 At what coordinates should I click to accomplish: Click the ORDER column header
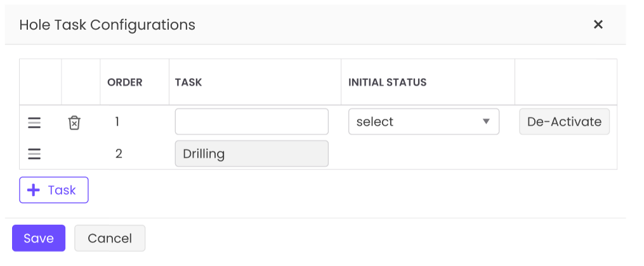click(x=125, y=83)
